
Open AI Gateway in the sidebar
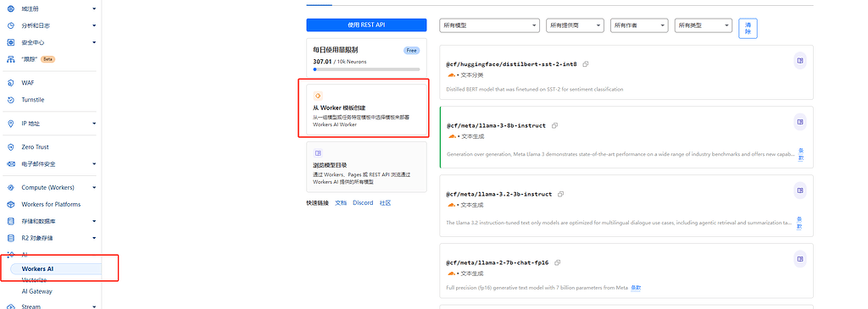tap(37, 291)
